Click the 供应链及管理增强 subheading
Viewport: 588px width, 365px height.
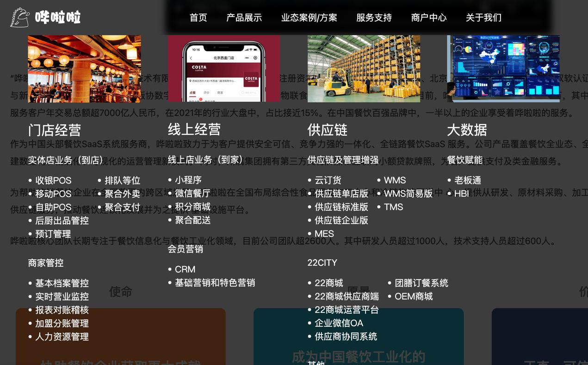[343, 160]
